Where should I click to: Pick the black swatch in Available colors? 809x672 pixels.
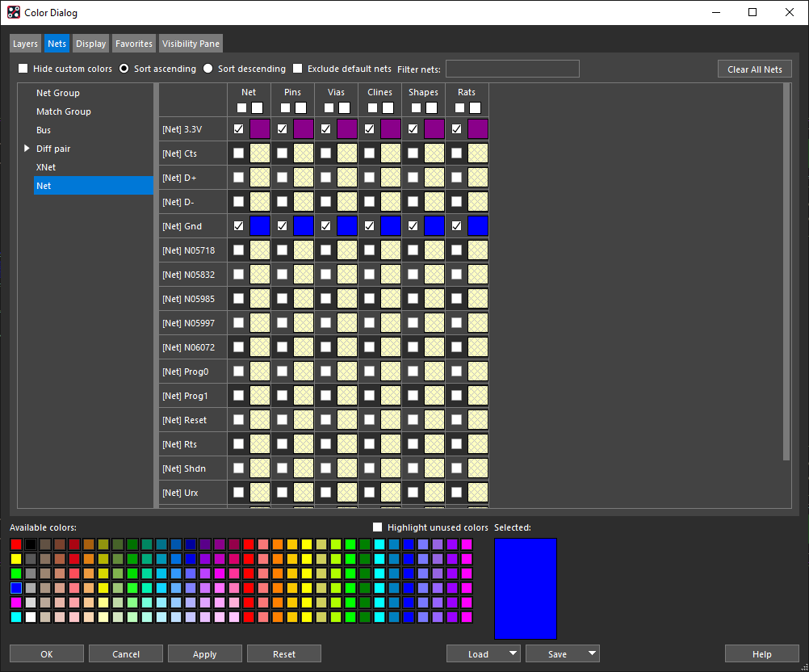click(31, 544)
